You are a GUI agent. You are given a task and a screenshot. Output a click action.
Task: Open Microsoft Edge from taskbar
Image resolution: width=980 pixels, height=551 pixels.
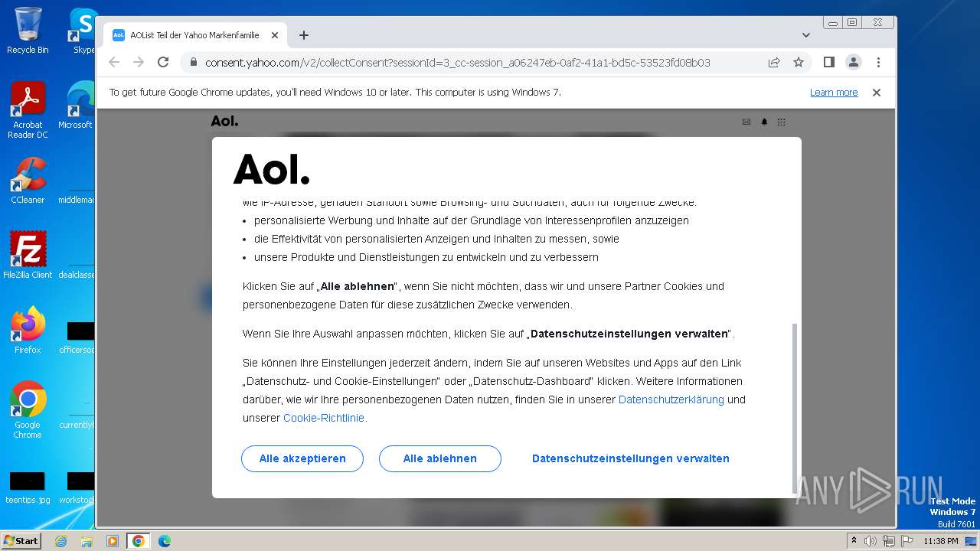click(165, 541)
